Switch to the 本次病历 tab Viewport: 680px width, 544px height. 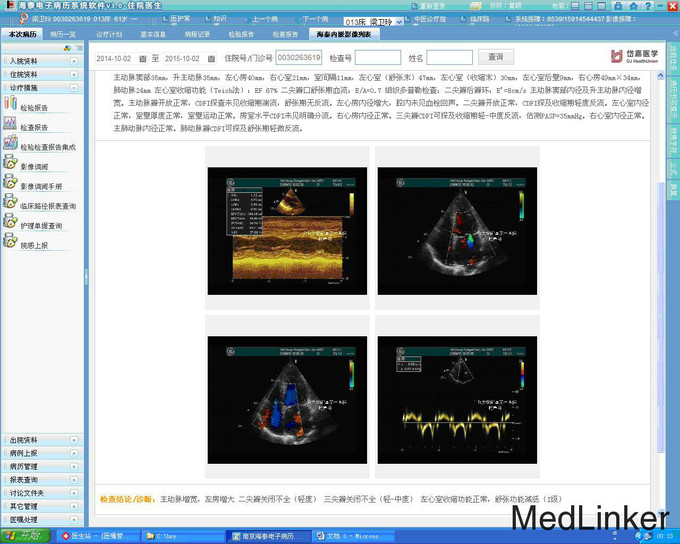click(x=22, y=34)
